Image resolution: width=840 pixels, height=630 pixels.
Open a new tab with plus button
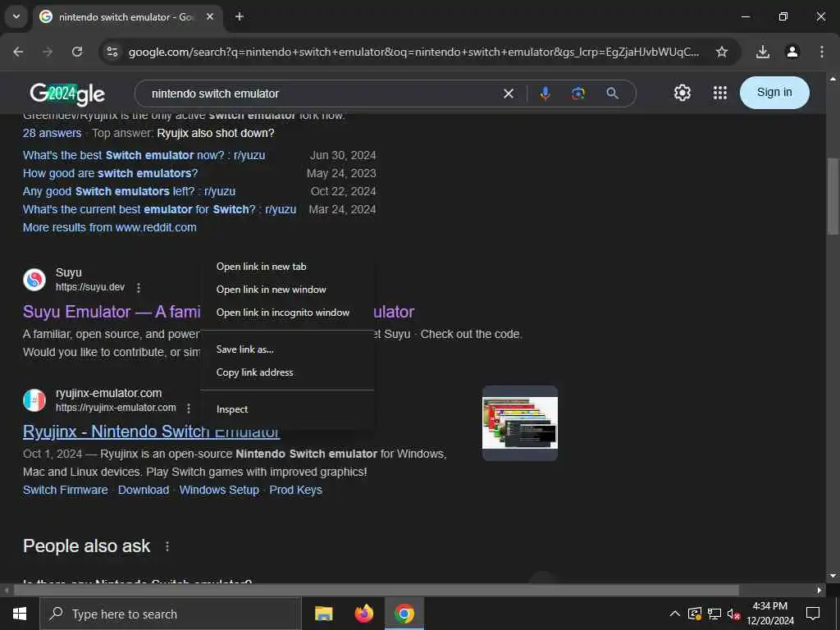point(240,16)
